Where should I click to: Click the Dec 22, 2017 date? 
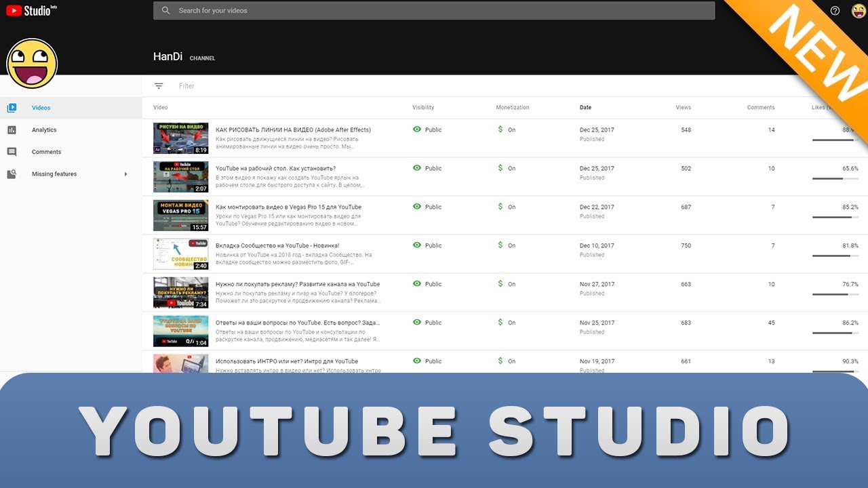click(x=597, y=207)
